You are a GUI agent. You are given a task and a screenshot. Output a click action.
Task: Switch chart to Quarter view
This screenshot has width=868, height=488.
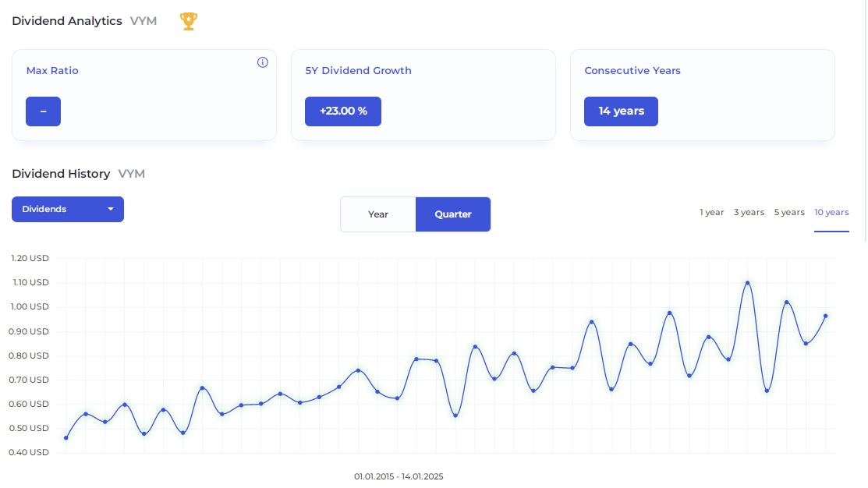[x=453, y=214]
